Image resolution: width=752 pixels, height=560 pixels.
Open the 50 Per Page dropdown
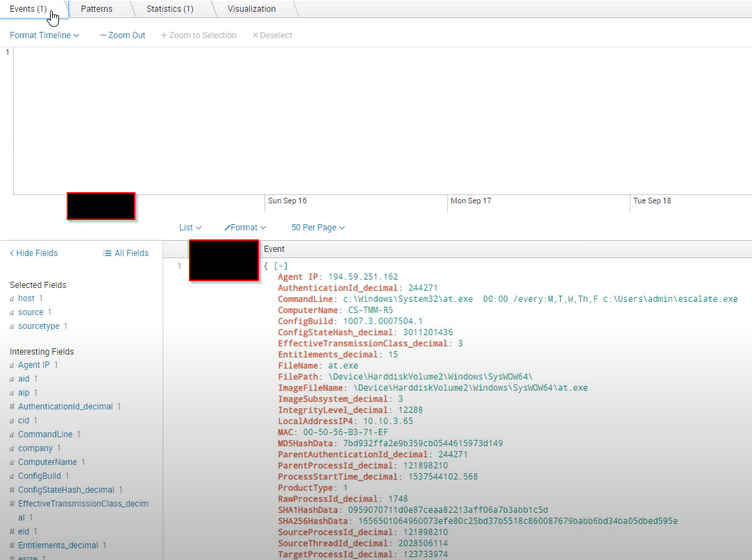[x=318, y=228]
